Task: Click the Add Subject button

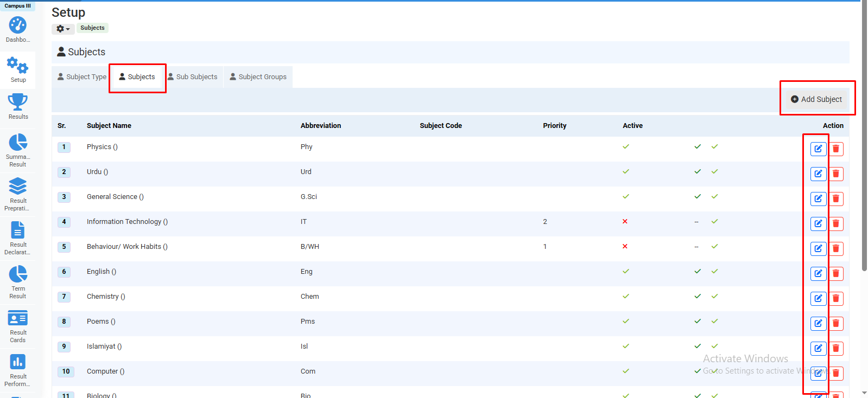Action: 816,99
